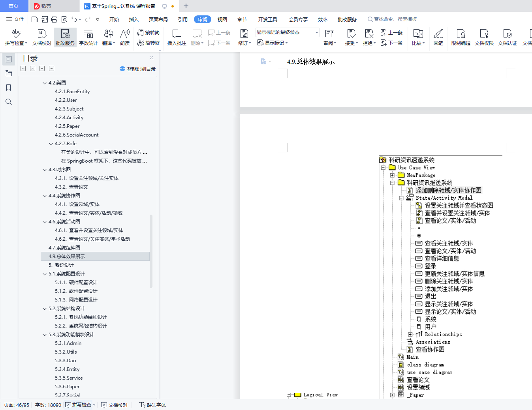Image resolution: width=532 pixels, height=410 pixels.
Task: Collapse the 4.2.类图 outline node
Action: pyautogui.click(x=45, y=83)
